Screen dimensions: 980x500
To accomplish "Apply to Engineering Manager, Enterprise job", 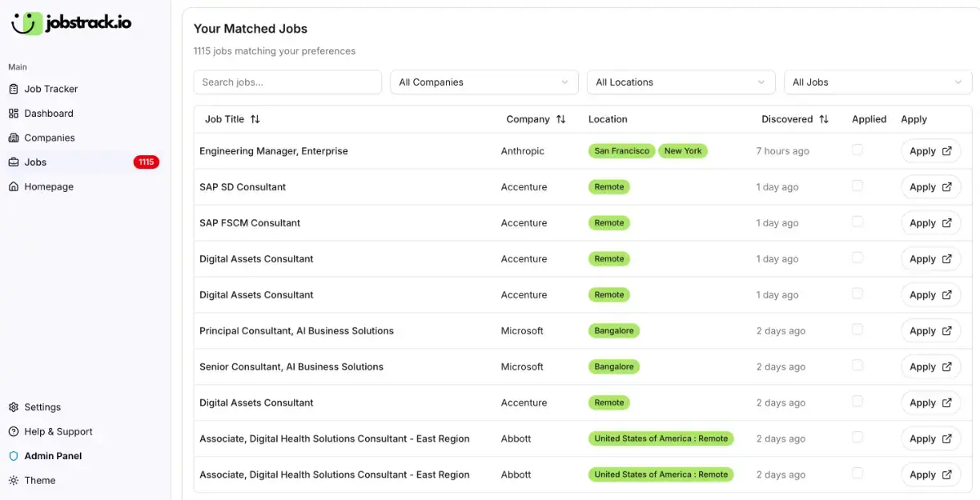I will click(x=931, y=151).
